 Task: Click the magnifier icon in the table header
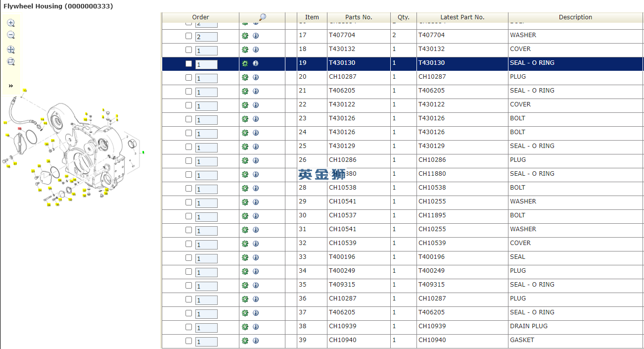tap(262, 17)
